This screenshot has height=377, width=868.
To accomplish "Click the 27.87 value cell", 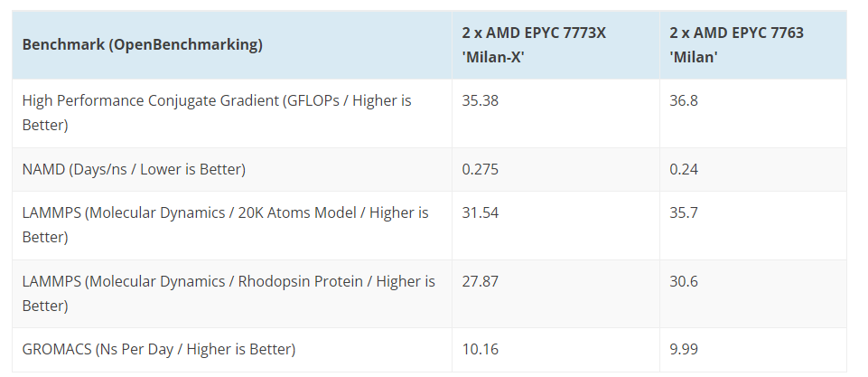I will 480,282.
